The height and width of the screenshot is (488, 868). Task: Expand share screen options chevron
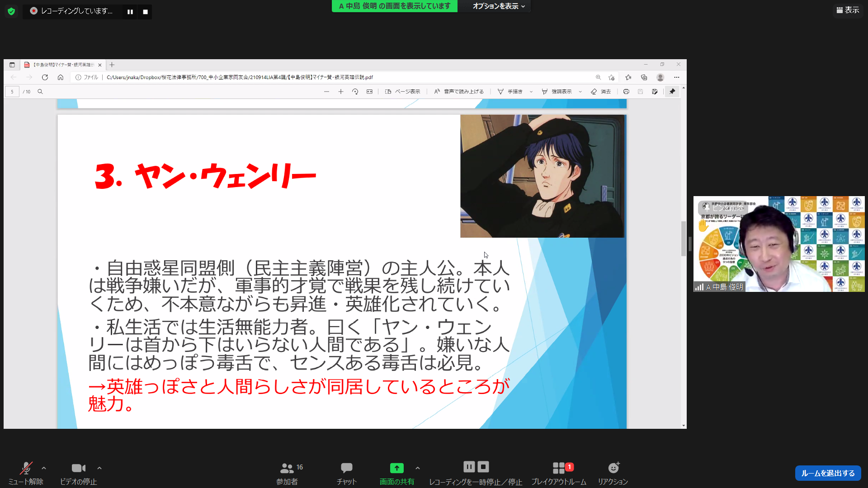[418, 468]
